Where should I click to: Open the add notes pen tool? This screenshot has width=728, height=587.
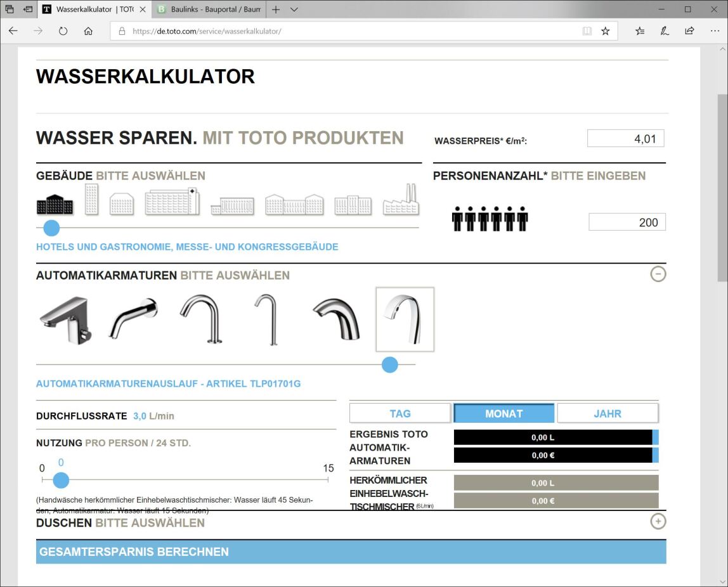665,31
